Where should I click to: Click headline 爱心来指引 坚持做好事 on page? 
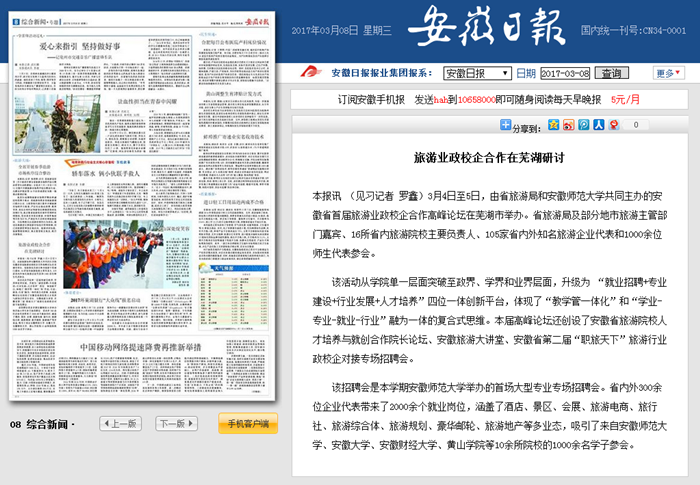click(80, 46)
